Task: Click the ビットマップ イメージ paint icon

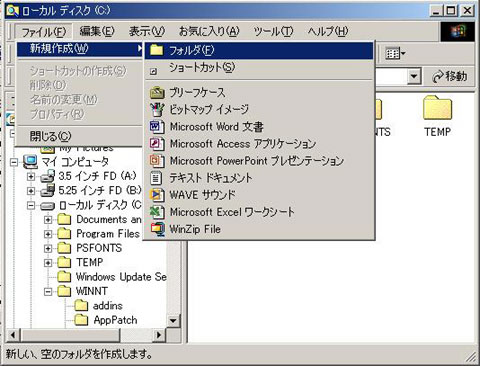Action: click(x=157, y=109)
